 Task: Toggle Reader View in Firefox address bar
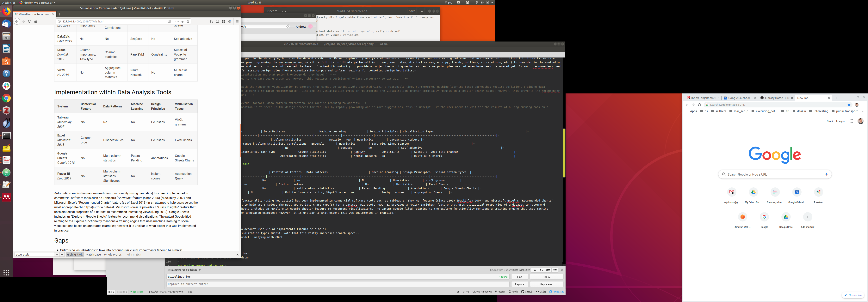tap(169, 21)
